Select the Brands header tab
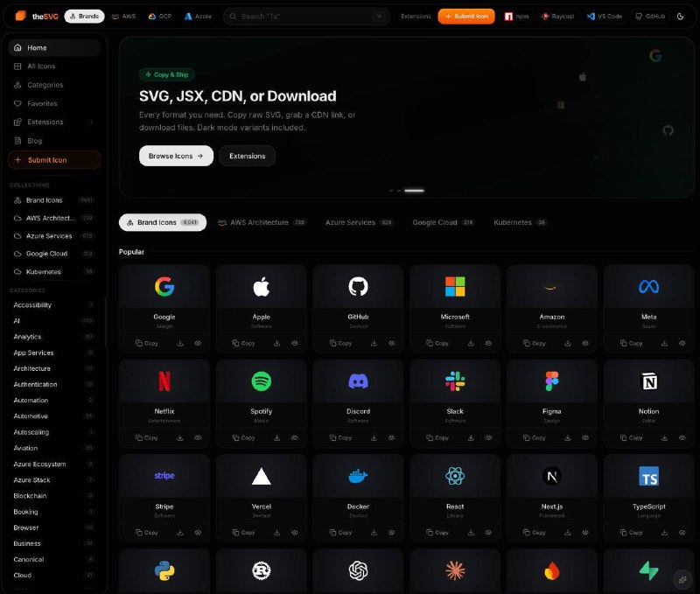This screenshot has width=700, height=594. pyautogui.click(x=84, y=16)
